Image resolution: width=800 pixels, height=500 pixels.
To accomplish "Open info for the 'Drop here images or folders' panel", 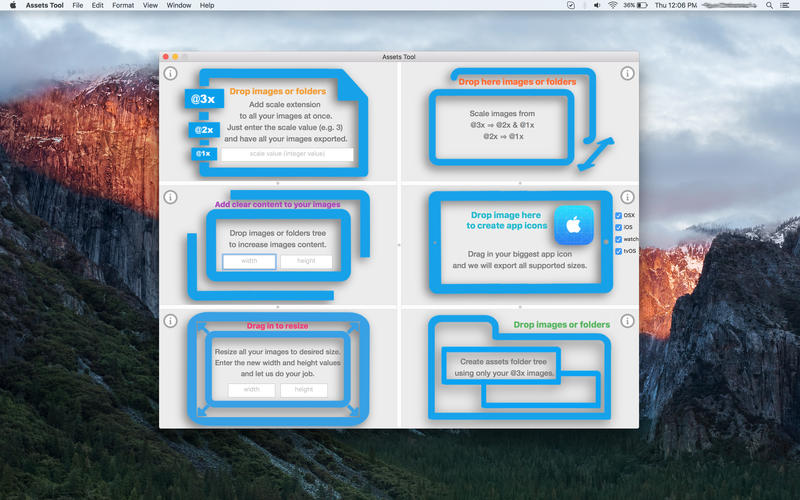I will (x=627, y=73).
